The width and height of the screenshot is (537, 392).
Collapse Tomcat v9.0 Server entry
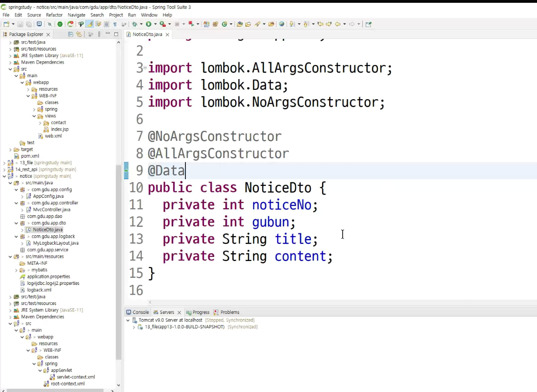pyautogui.click(x=128, y=320)
